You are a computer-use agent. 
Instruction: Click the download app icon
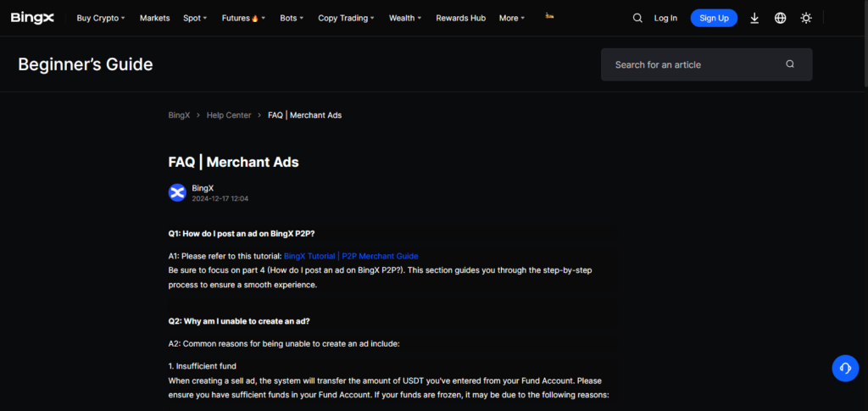754,18
